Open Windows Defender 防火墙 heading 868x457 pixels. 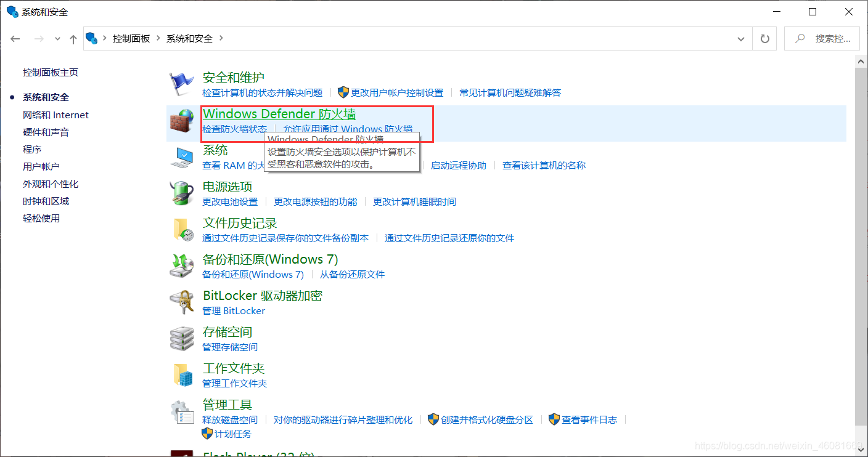(x=279, y=114)
